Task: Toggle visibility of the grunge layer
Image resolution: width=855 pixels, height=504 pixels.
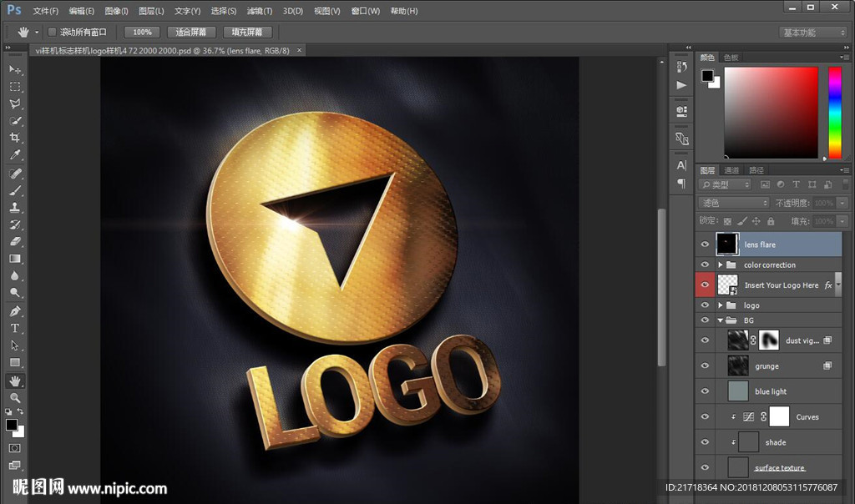Action: click(x=706, y=365)
